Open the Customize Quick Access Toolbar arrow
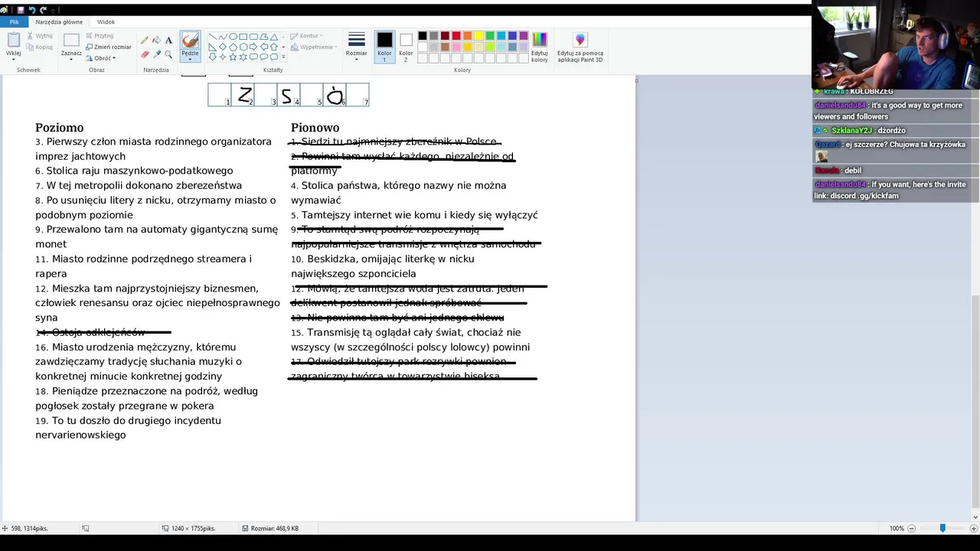The width and height of the screenshot is (980, 551). pos(54,10)
